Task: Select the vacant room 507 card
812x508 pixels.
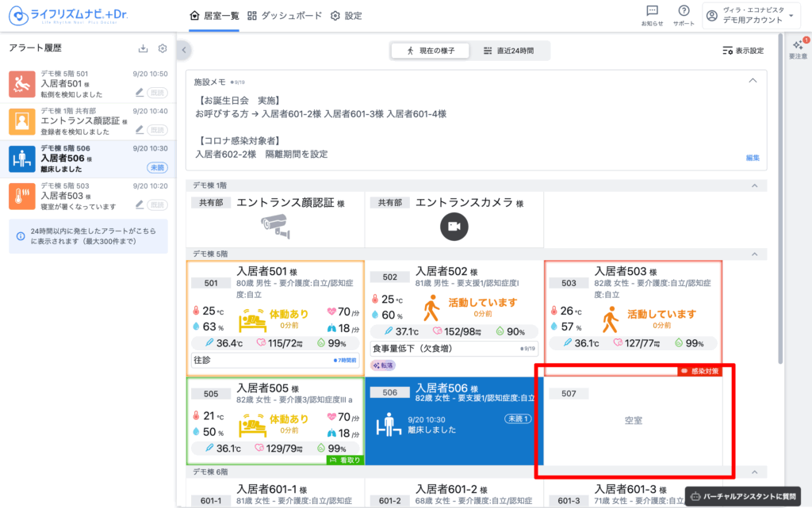Action: (x=633, y=420)
